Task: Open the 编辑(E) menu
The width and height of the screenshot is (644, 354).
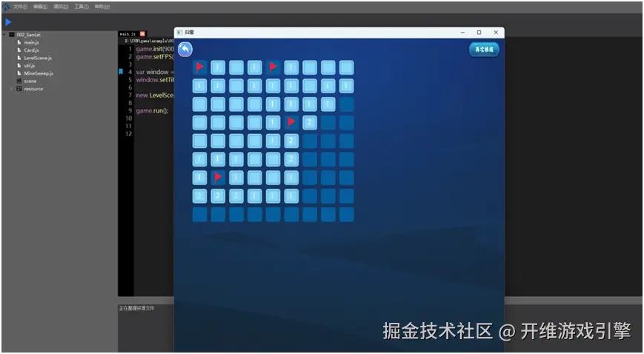Action: point(40,7)
